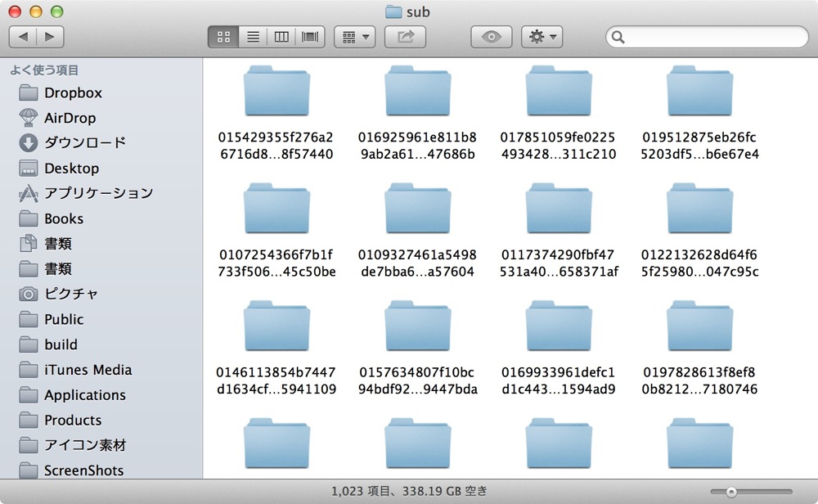Click the folder name 015429355f276a2 6716d8…8f57440
This screenshot has height=504, width=818.
coord(276,146)
